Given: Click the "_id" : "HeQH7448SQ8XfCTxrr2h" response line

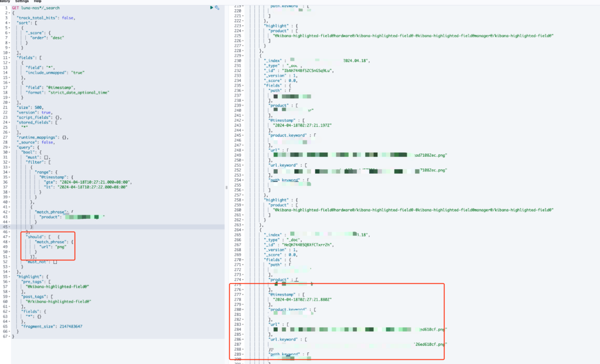Looking at the screenshot, I should [299, 245].
